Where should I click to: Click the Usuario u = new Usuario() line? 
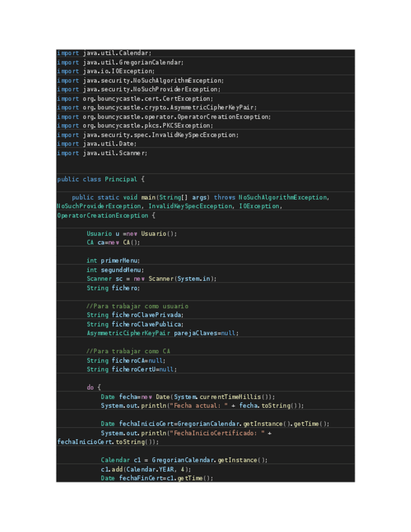point(132,233)
